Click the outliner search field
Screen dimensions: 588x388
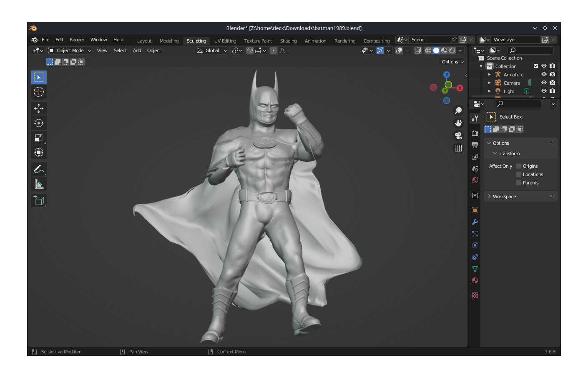tap(530, 50)
